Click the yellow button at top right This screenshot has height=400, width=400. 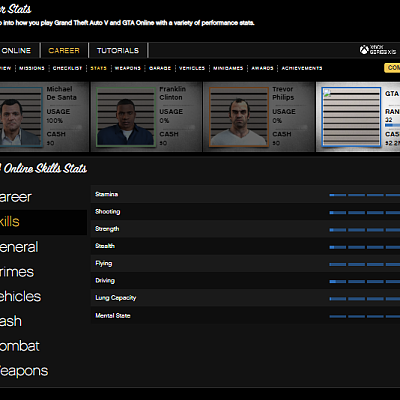tap(392, 68)
